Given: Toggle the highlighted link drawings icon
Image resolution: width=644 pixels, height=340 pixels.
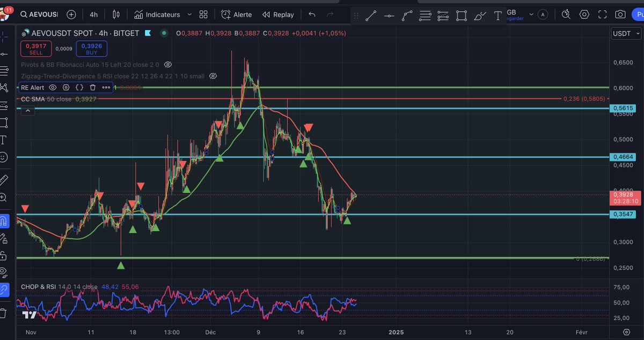Looking at the screenshot, I should (x=4, y=290).
